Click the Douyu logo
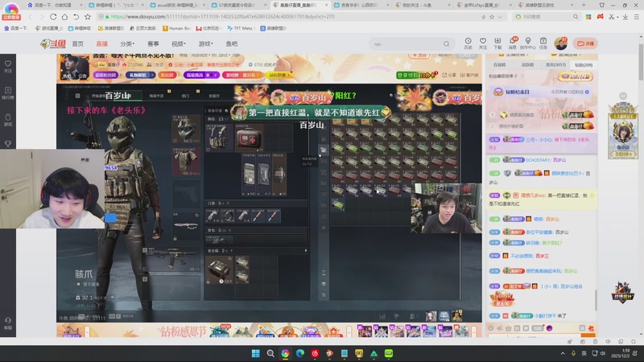 point(53,43)
